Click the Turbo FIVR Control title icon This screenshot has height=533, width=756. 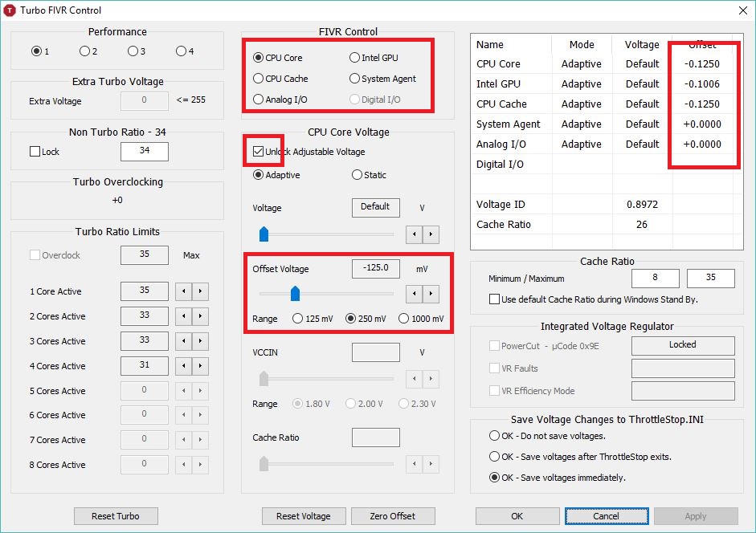pyautogui.click(x=9, y=10)
